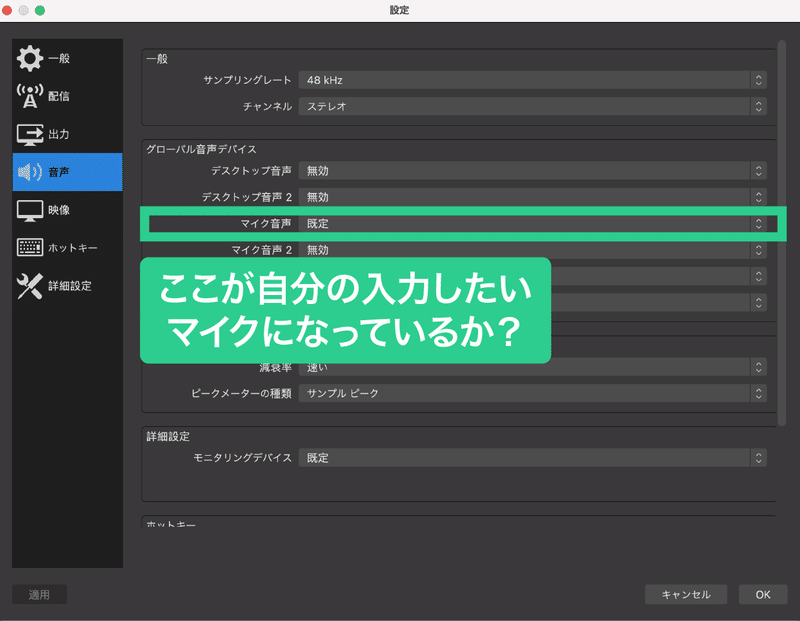Open the 配信 broadcast antenna icon
Screen dimensions: 800x621
click(x=30, y=96)
